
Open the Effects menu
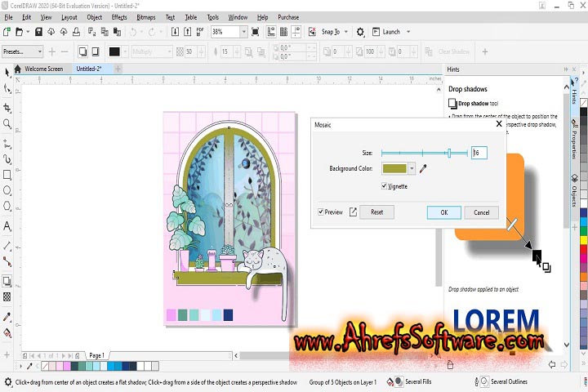[119, 17]
